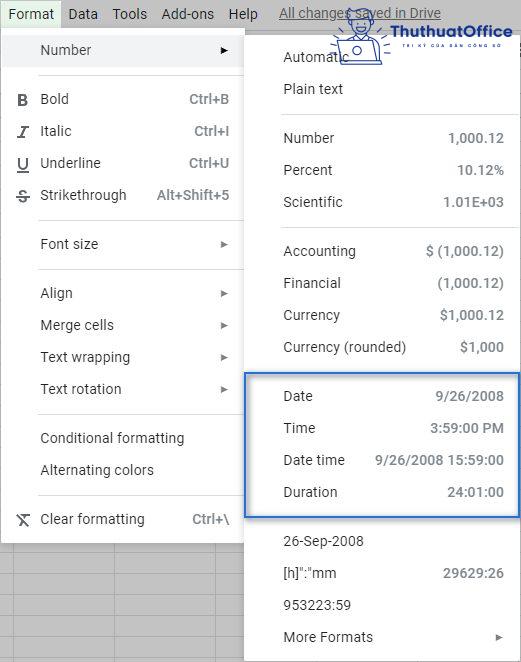Viewport: 521px width, 662px height.
Task: Apply the Currency $1,000.12 format
Action: [x=382, y=315]
